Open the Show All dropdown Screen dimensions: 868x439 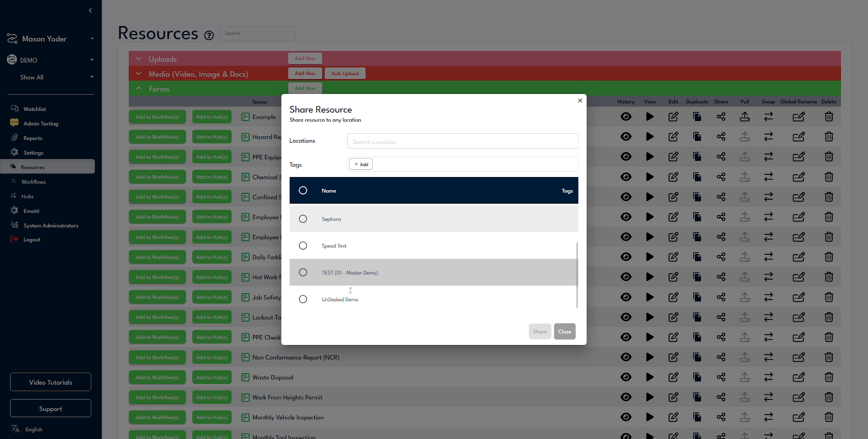tap(50, 77)
